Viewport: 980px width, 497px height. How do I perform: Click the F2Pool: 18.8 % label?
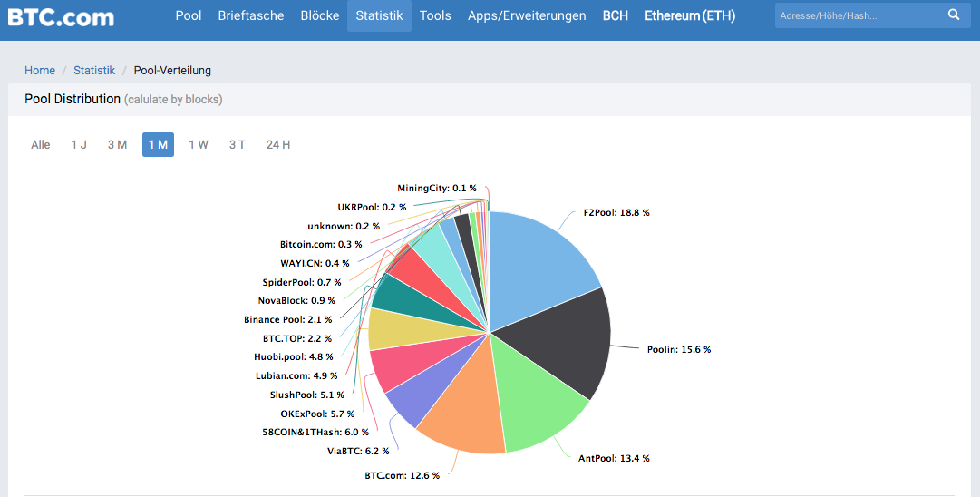(x=616, y=212)
